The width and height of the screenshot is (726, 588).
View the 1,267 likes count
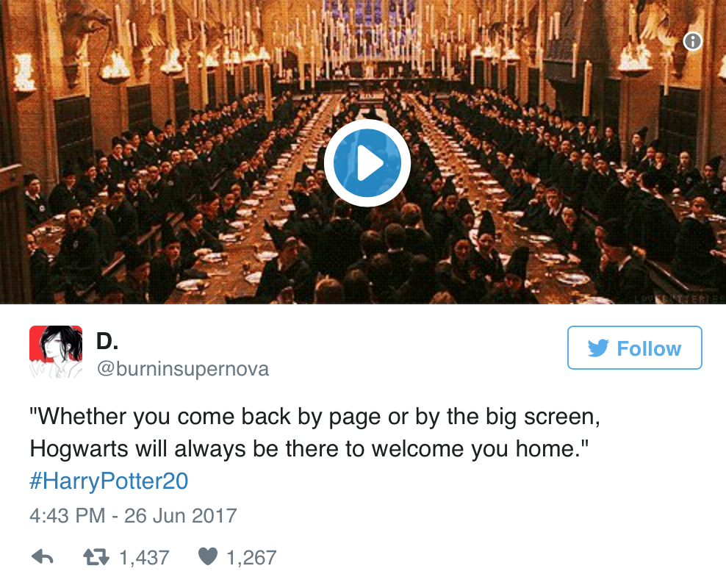[251, 557]
